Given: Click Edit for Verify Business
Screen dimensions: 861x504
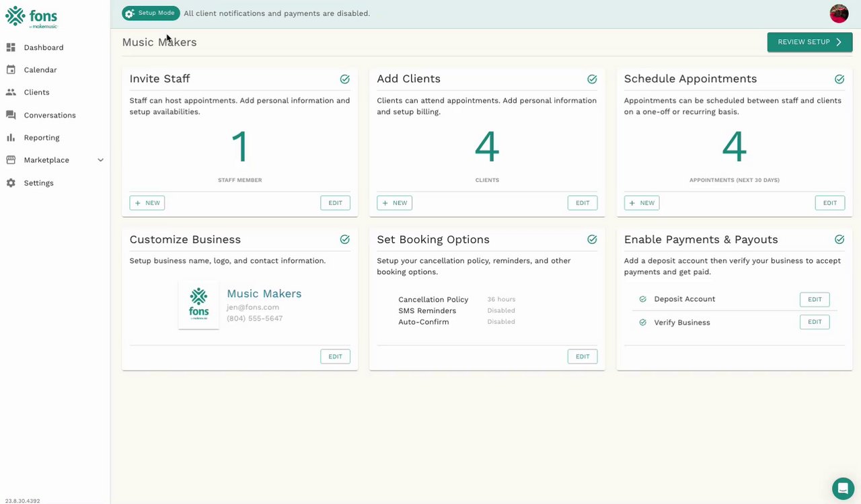Looking at the screenshot, I should click(x=814, y=322).
